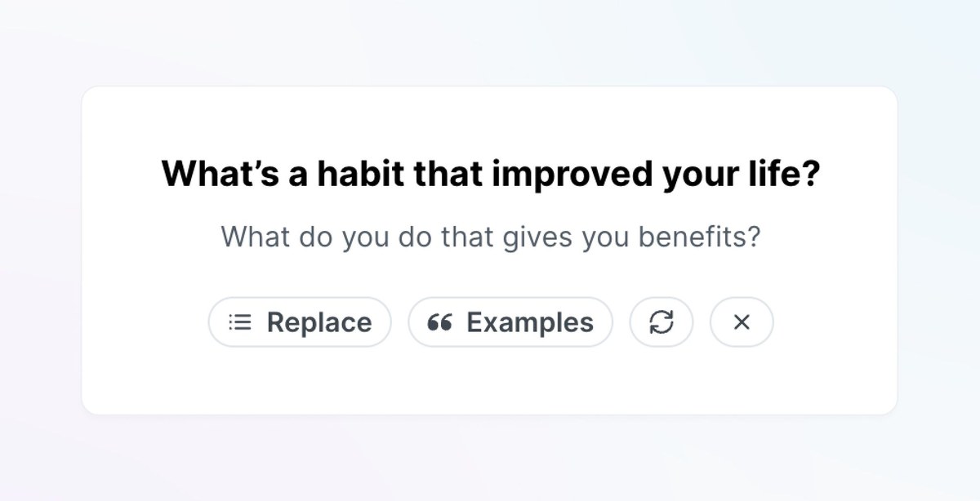This screenshot has width=980, height=501.
Task: Click the Replace pill button
Action: click(x=300, y=322)
